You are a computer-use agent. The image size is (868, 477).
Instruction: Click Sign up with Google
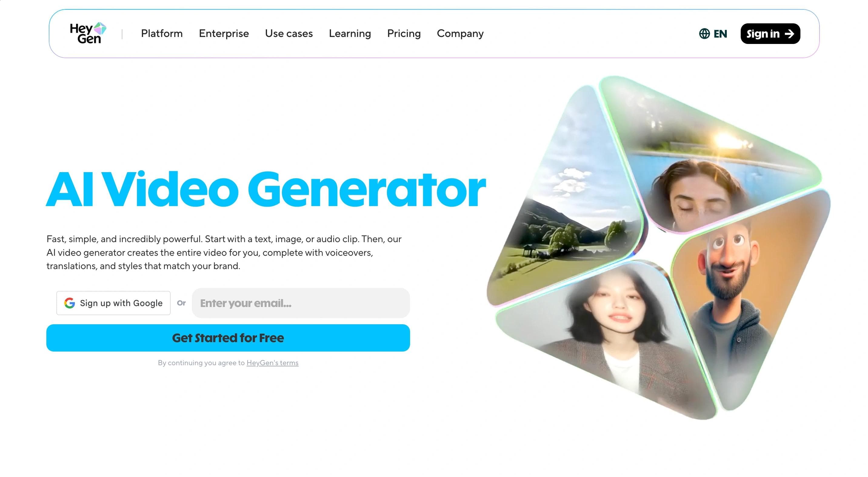pyautogui.click(x=114, y=303)
